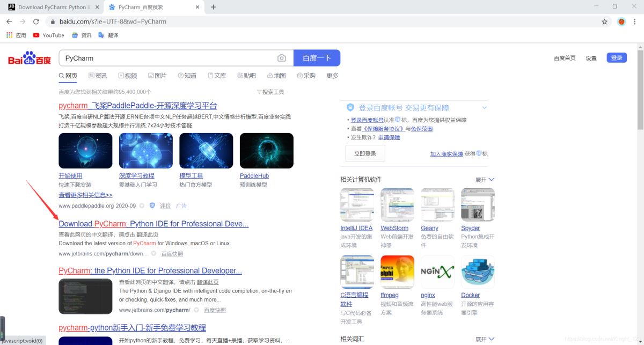Open the apps grid icon on bookmarks bar
644x345 pixels.
pos(10,35)
